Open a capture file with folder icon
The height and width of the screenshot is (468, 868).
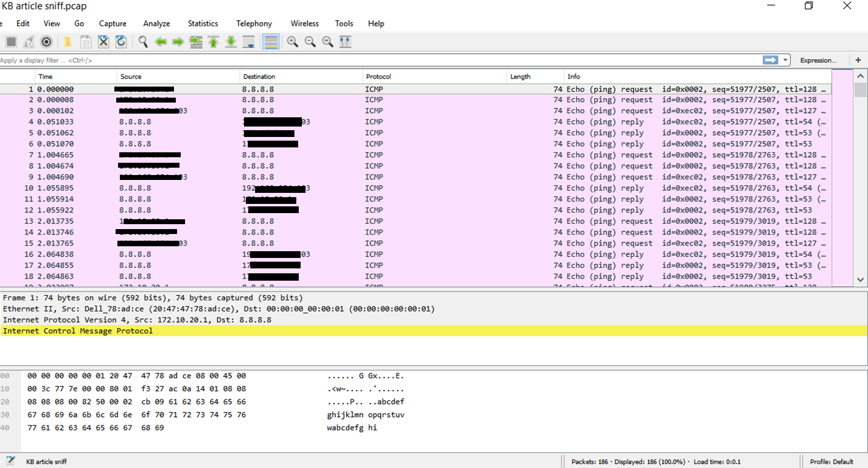68,42
